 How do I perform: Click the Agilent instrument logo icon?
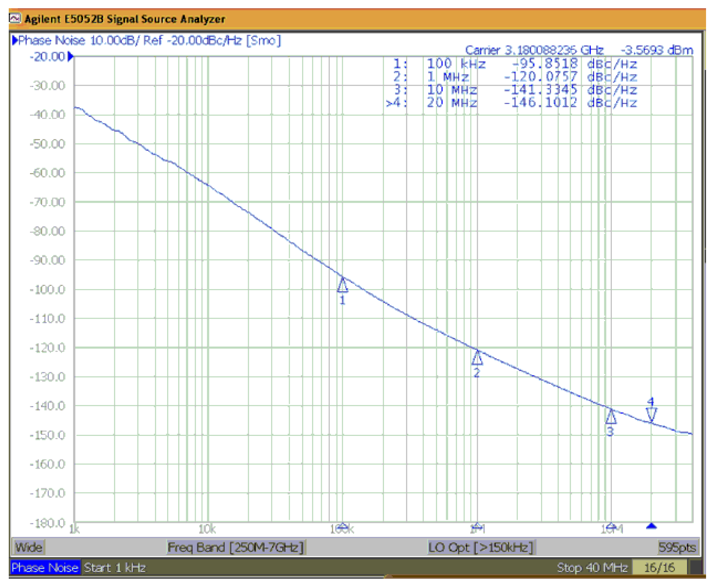[x=15, y=17]
